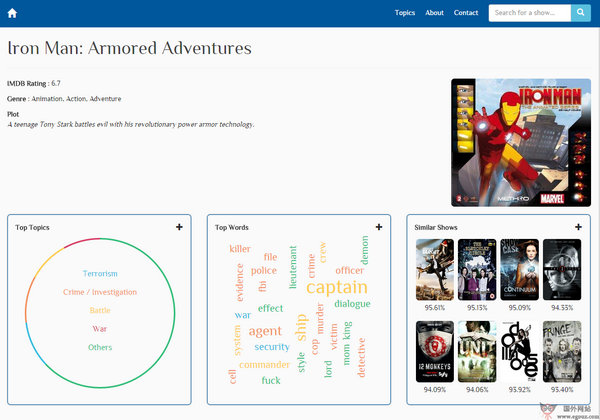Open The Unit show poster

477,352
